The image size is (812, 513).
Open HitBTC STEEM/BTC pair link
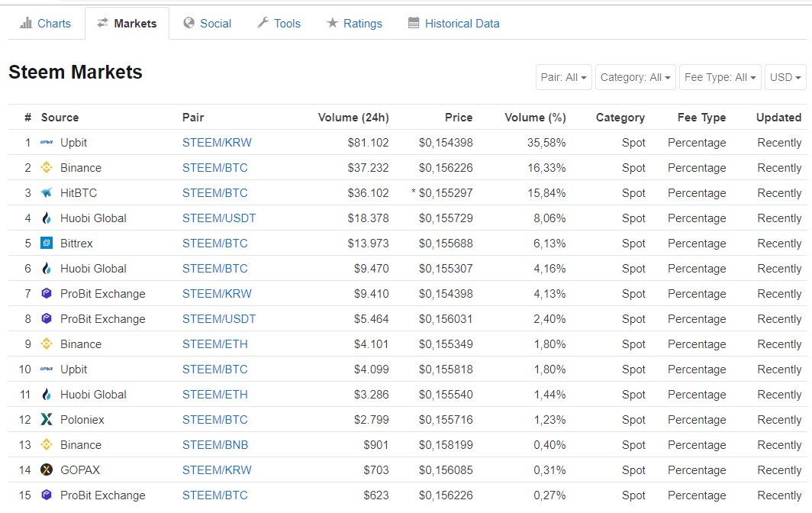pos(215,193)
